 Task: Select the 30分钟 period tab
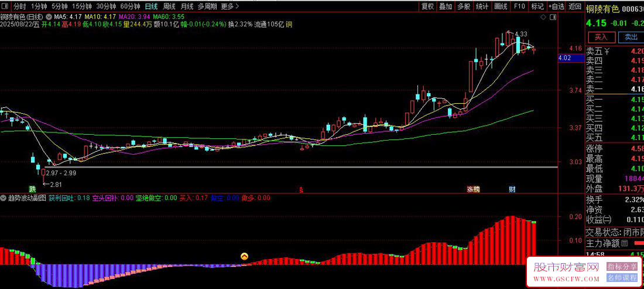tap(106, 6)
